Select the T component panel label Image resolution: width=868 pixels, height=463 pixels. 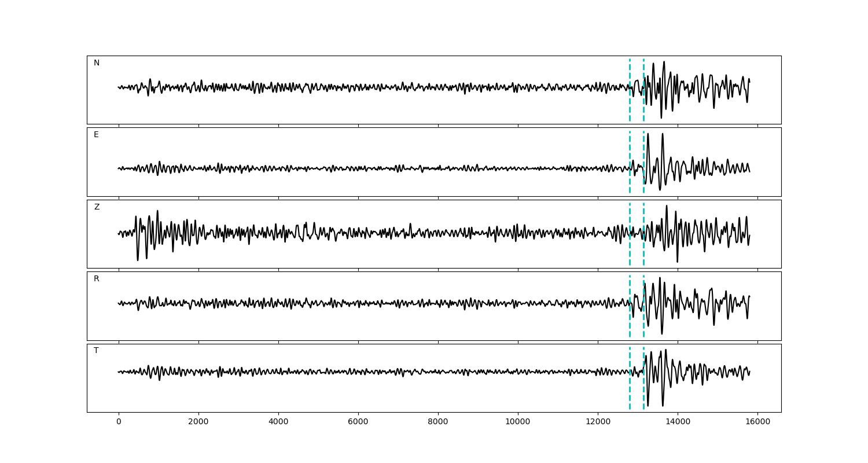click(96, 351)
